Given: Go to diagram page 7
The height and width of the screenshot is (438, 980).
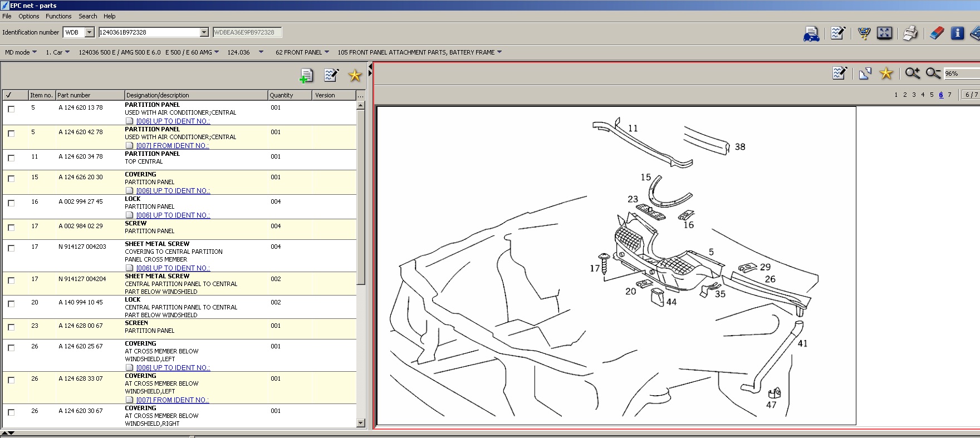Looking at the screenshot, I should pos(949,95).
